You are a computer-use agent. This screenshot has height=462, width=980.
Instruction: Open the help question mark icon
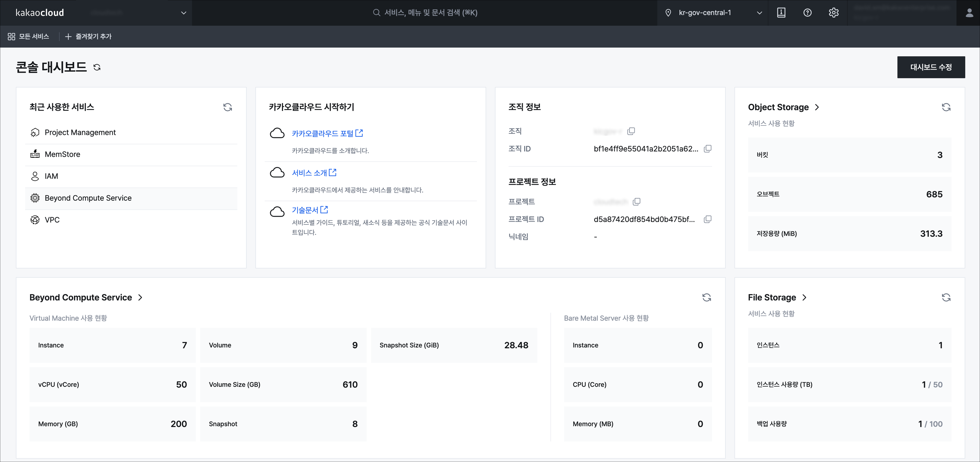point(807,13)
